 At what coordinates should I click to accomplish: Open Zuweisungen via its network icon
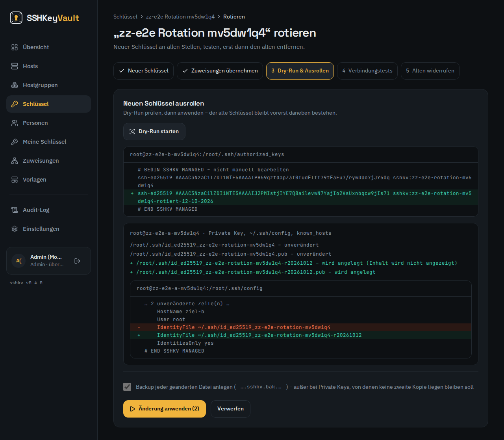tap(15, 161)
